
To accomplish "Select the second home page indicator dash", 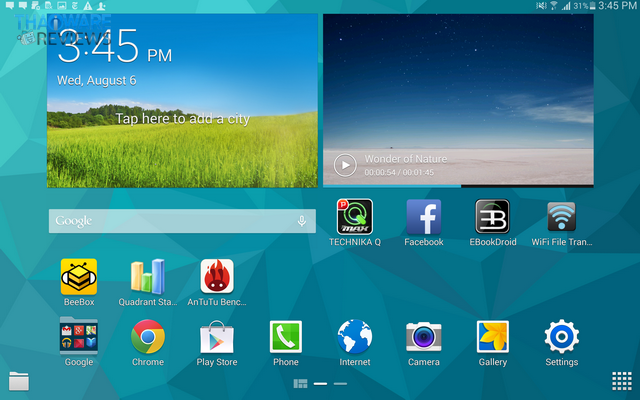I will pos(320,384).
